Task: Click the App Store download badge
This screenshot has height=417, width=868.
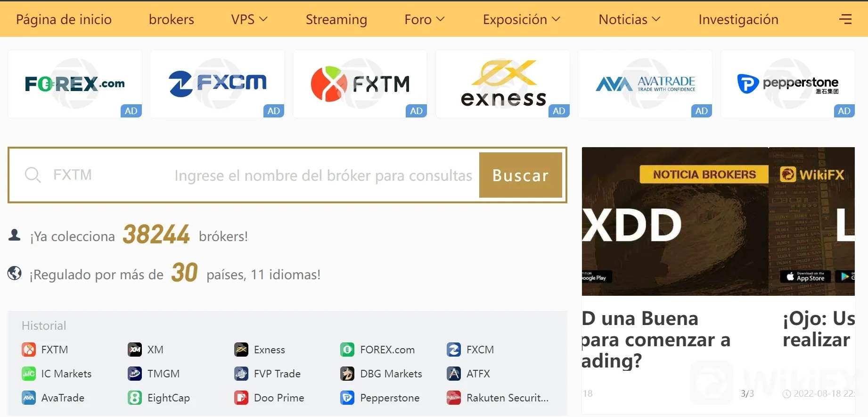Action: (x=806, y=276)
